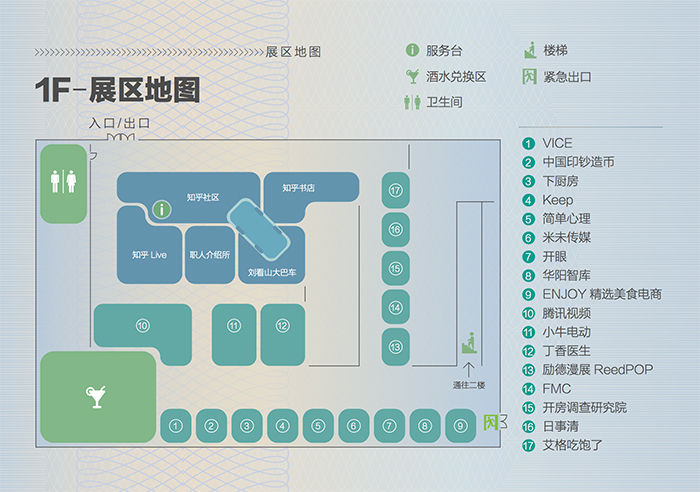Viewport: 700px width, 492px height.
Task: Click the restroom icon on the map
Action: pos(63,181)
